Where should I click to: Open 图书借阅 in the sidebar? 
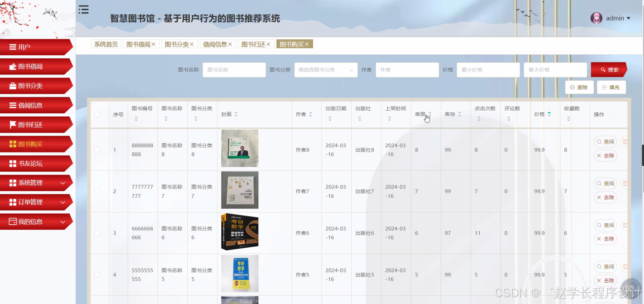[36, 66]
